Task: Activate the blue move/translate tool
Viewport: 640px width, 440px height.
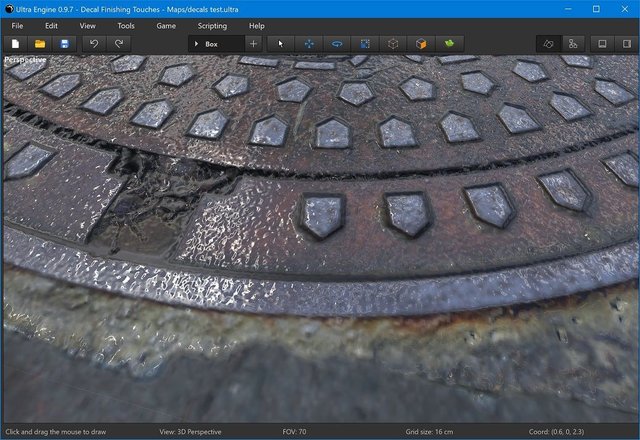Action: 309,44
